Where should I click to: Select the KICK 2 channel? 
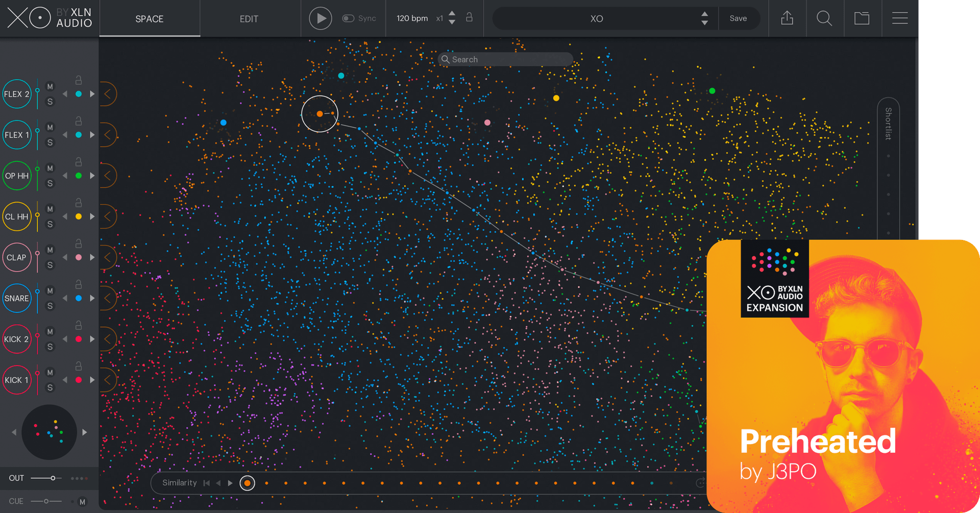tap(17, 339)
